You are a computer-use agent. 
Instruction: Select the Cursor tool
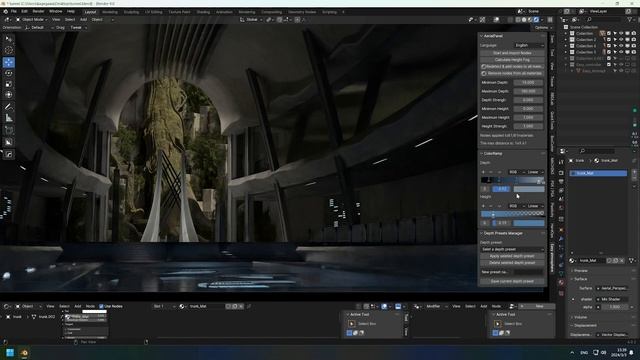tap(9, 50)
